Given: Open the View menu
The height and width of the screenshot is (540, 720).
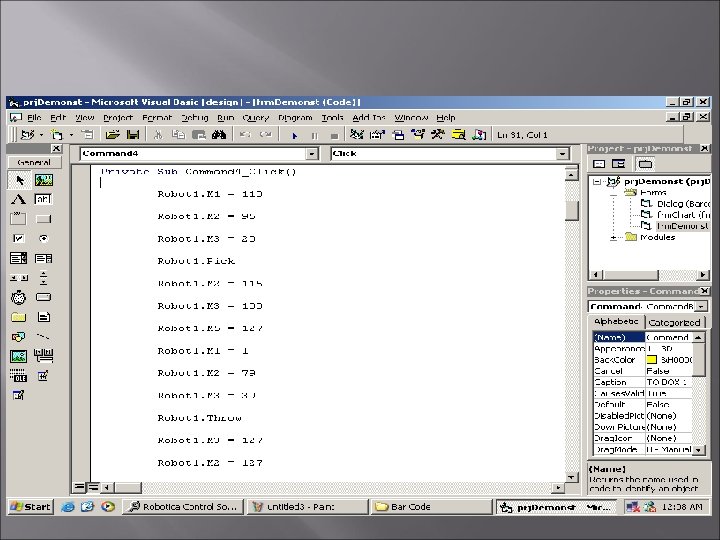Looking at the screenshot, I should 84,118.
